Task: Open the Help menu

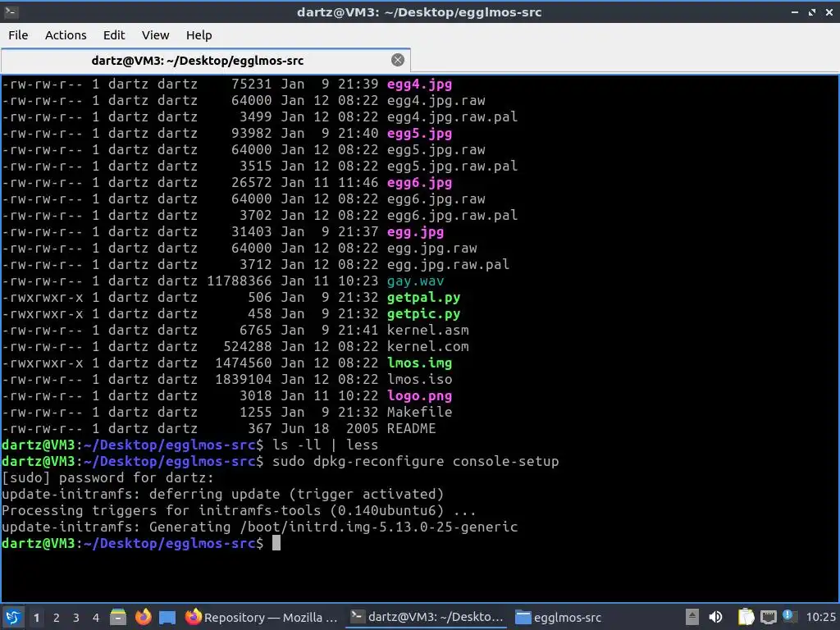Action: coord(199,35)
